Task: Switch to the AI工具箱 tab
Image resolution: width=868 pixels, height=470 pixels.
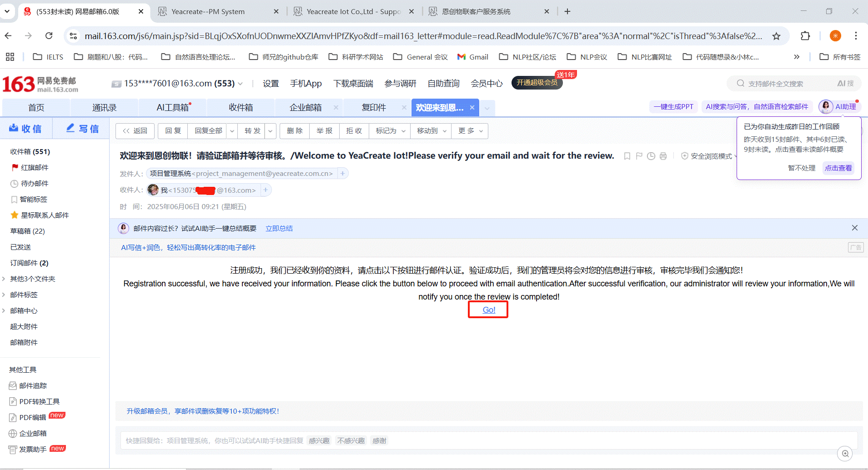Action: [x=172, y=108]
